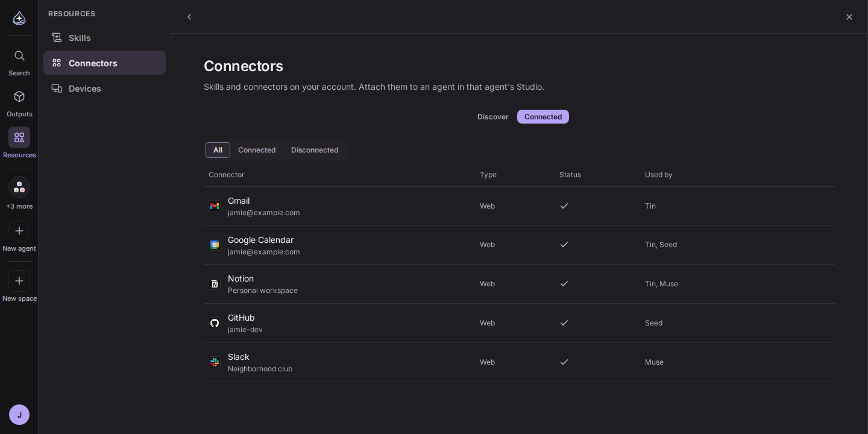Click "Tin, Seed" in the Used by column
Screen dimensions: 868x434
661,245
